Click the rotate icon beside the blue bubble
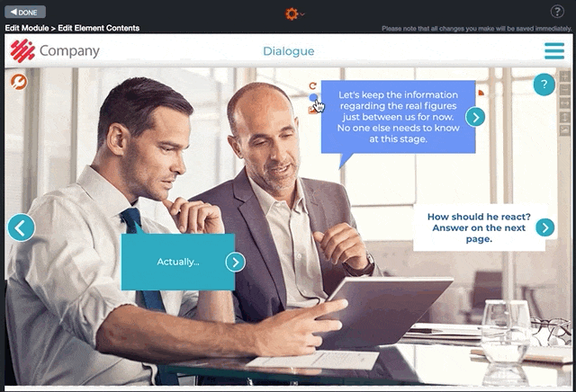The width and height of the screenshot is (576, 392). tap(312, 86)
